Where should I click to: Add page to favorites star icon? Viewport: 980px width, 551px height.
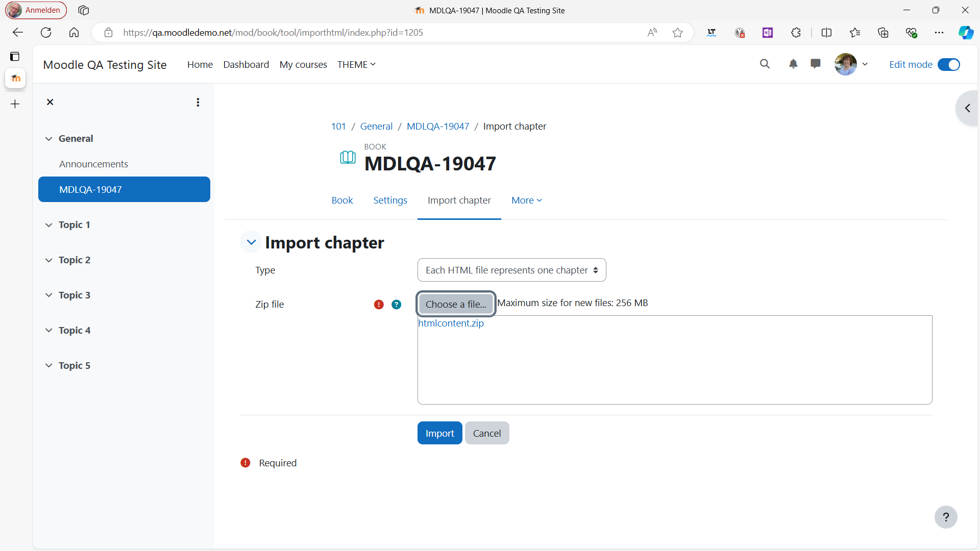(x=677, y=33)
